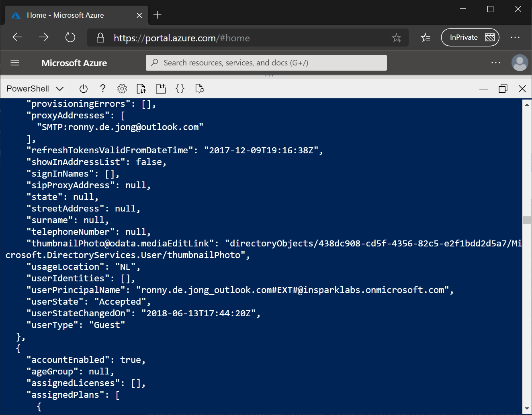Open Cloud Shell settings gear
The width and height of the screenshot is (532, 415).
click(122, 89)
